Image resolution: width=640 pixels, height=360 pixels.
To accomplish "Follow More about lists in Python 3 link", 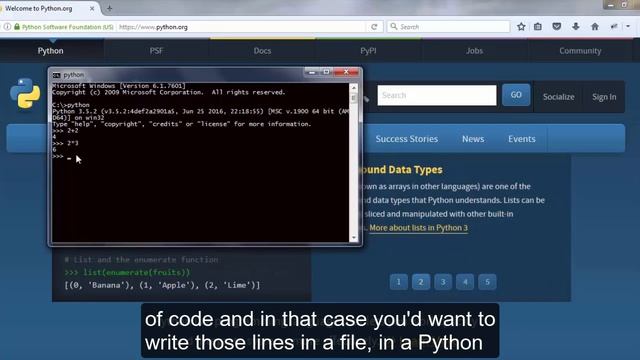I will click(x=418, y=228).
